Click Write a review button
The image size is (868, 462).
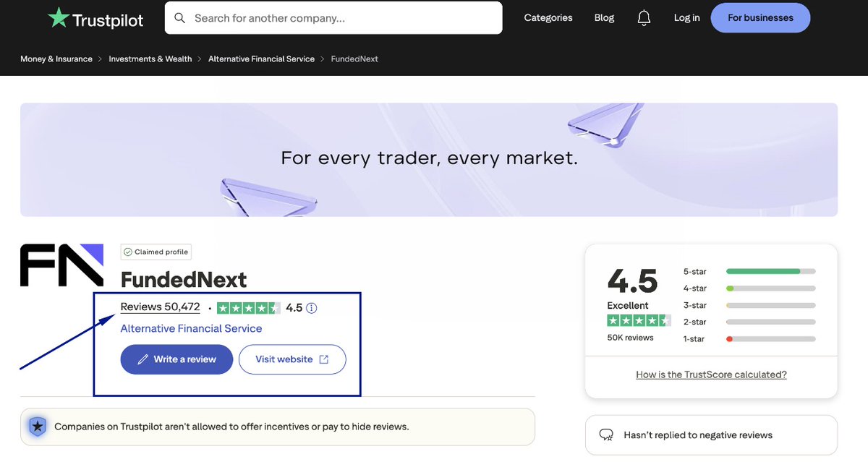tap(176, 359)
